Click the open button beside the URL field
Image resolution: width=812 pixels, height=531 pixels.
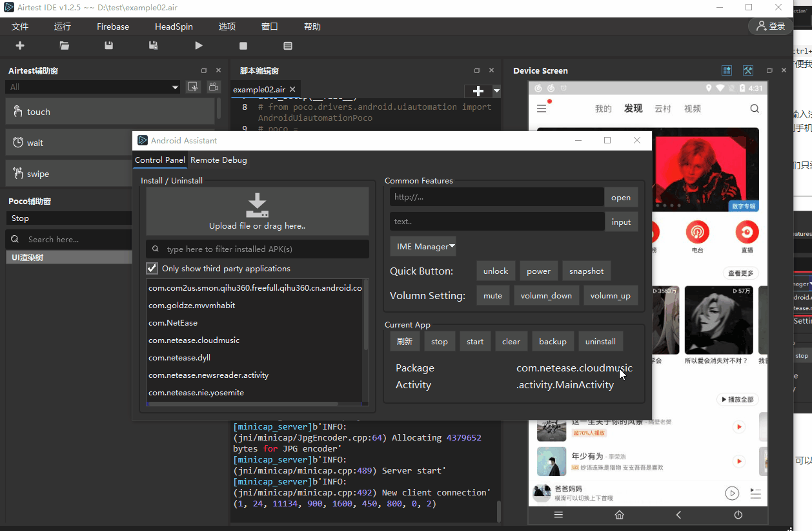621,197
